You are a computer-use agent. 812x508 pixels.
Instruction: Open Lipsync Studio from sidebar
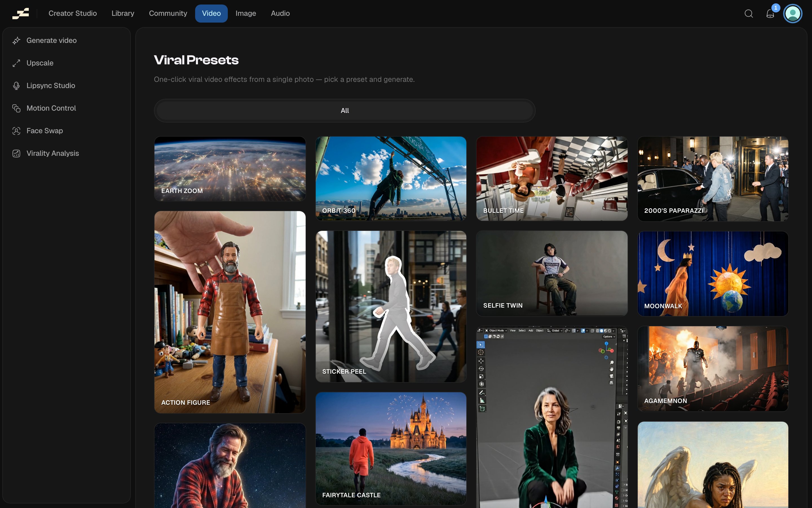pos(67,86)
